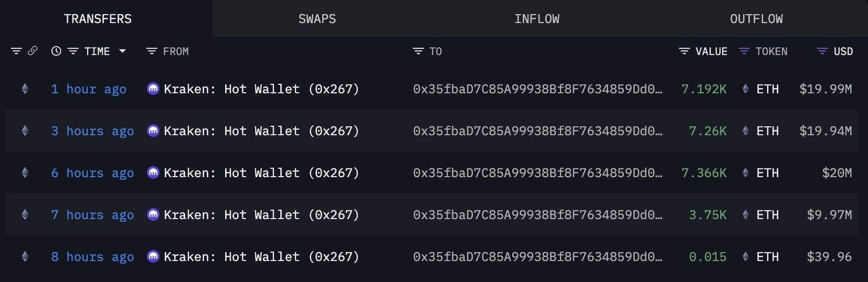Click Kraken Hot Wallet in the 3 hours row

261,131
